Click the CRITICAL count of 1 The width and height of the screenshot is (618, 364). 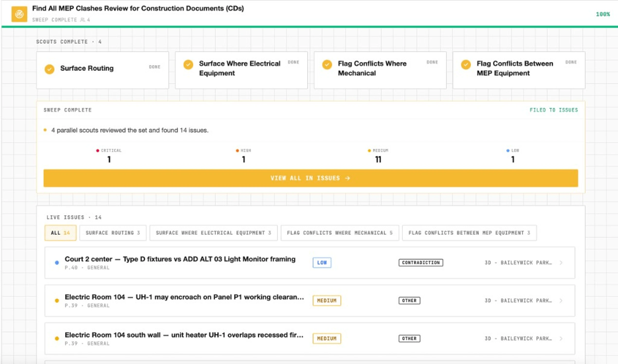(109, 159)
